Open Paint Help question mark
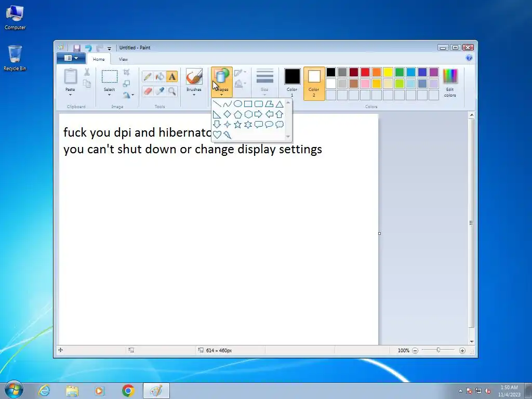The height and width of the screenshot is (399, 532). point(469,58)
